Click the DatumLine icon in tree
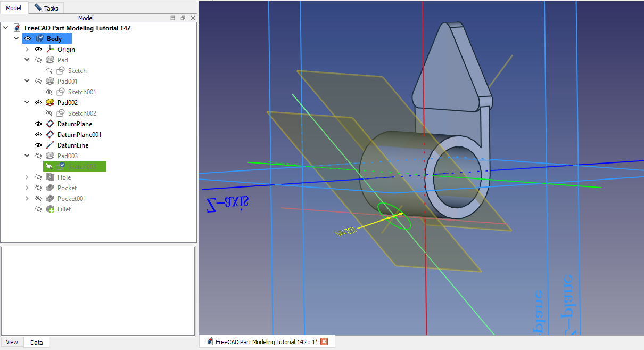This screenshot has height=350, width=644. [x=51, y=145]
